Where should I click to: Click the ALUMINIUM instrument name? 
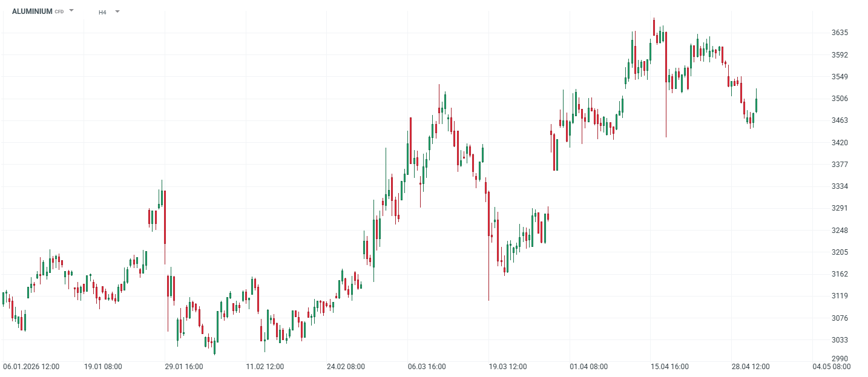(x=32, y=11)
